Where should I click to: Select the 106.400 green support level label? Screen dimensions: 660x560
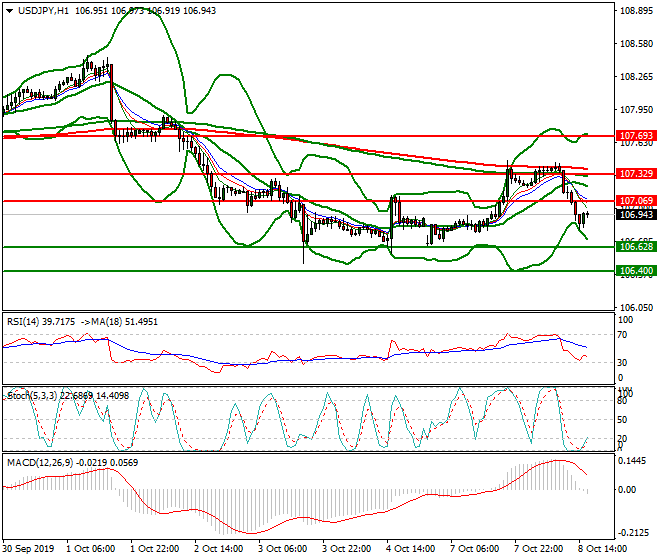click(636, 271)
